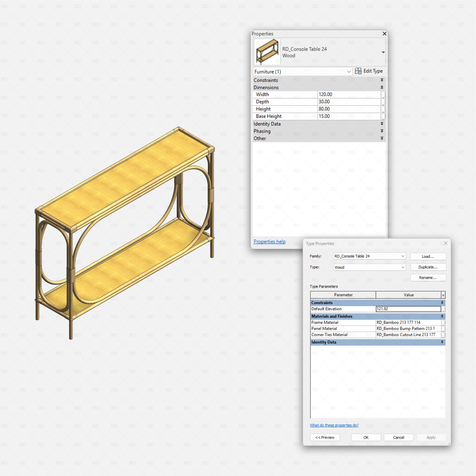Expand the Phasing section

click(x=382, y=131)
